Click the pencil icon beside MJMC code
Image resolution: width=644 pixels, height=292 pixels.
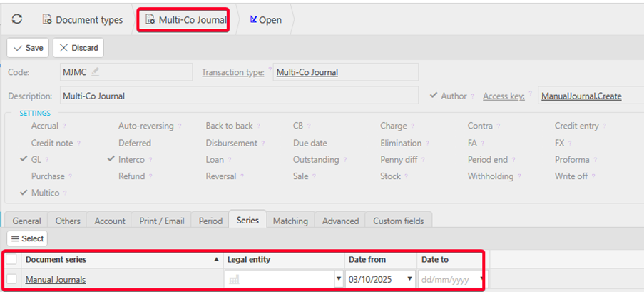click(96, 71)
